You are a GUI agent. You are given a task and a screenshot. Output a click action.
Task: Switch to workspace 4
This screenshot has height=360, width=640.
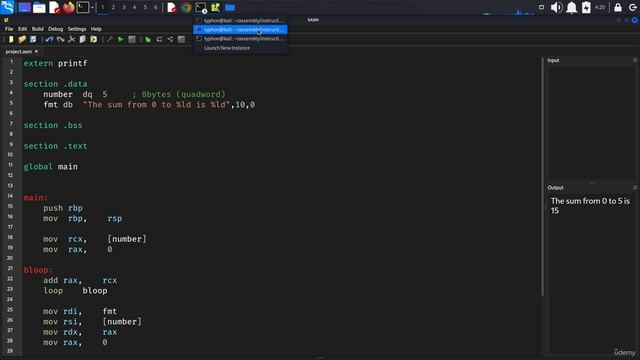click(x=134, y=7)
